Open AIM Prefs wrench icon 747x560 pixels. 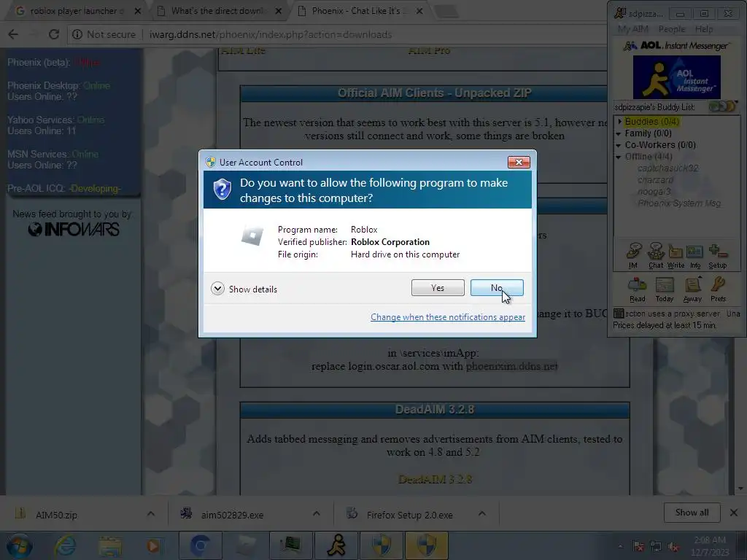718,289
